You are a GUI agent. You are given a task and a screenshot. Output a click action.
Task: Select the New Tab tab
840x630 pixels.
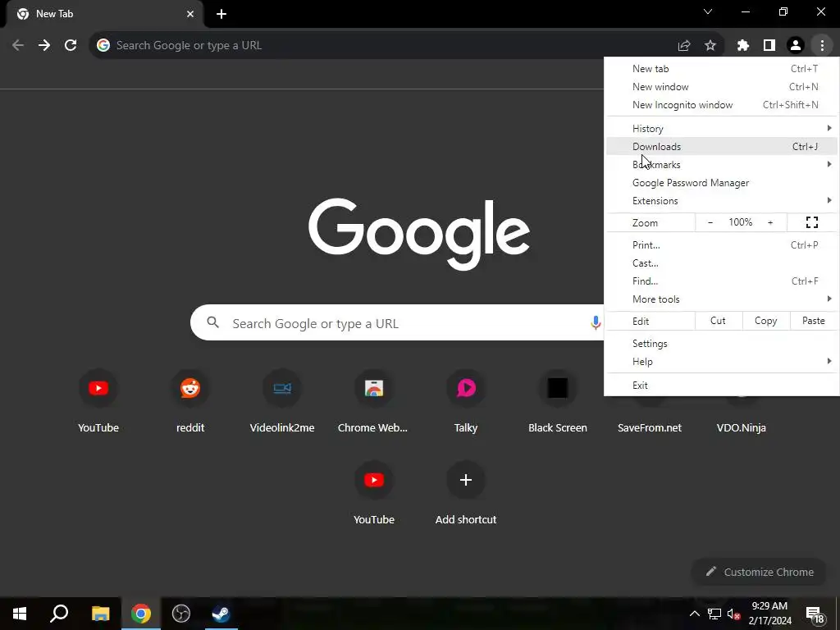click(104, 14)
